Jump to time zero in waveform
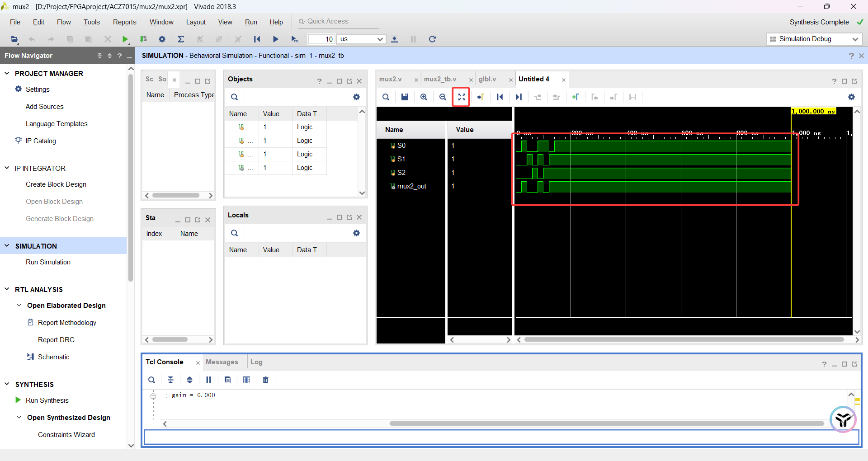This screenshot has width=868, height=461. coord(500,97)
